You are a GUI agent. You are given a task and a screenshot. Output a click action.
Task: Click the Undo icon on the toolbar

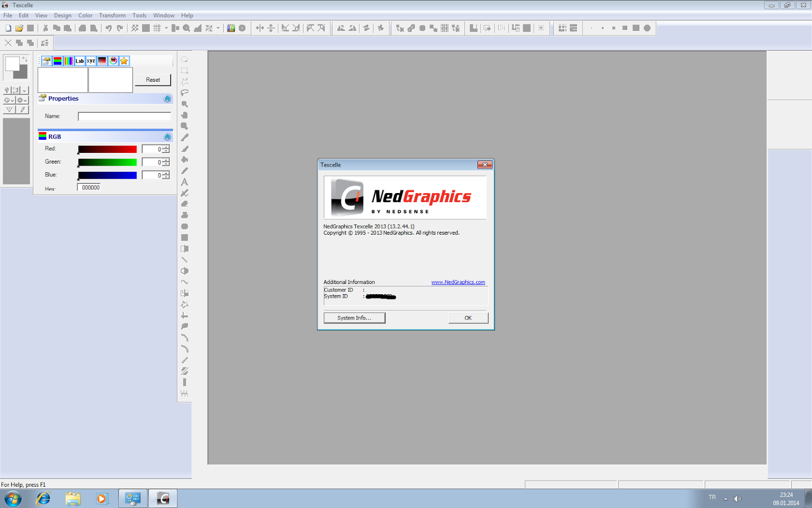coord(108,28)
